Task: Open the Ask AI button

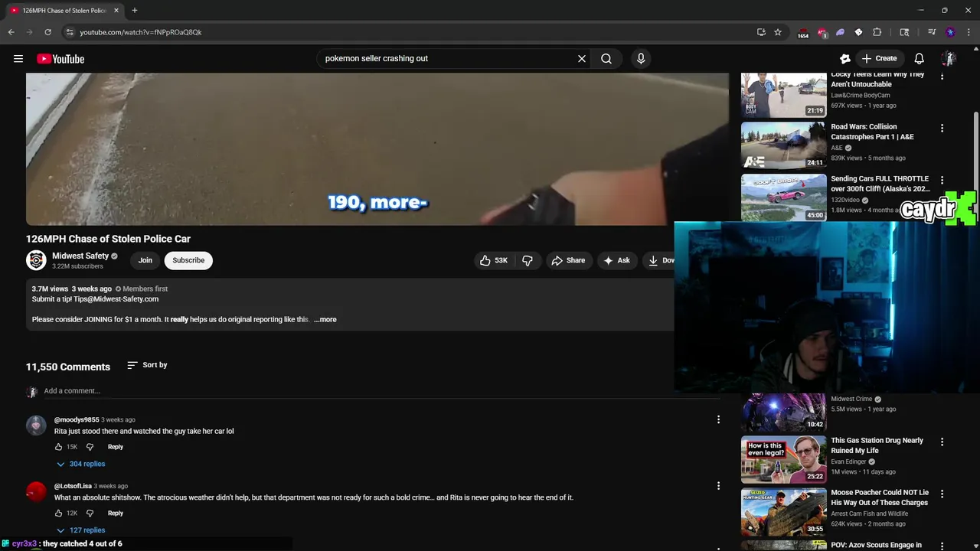Action: click(x=616, y=260)
